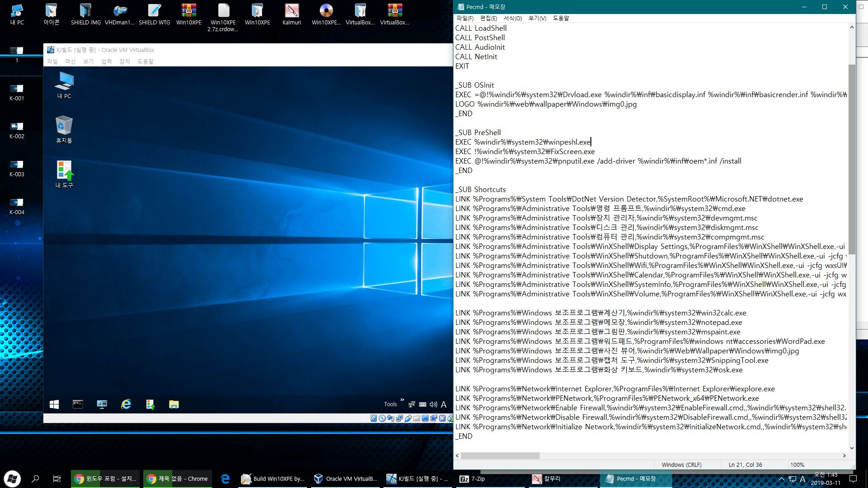Launch Internet Explorer from guest taskbar
868x488 pixels.
[x=126, y=404]
